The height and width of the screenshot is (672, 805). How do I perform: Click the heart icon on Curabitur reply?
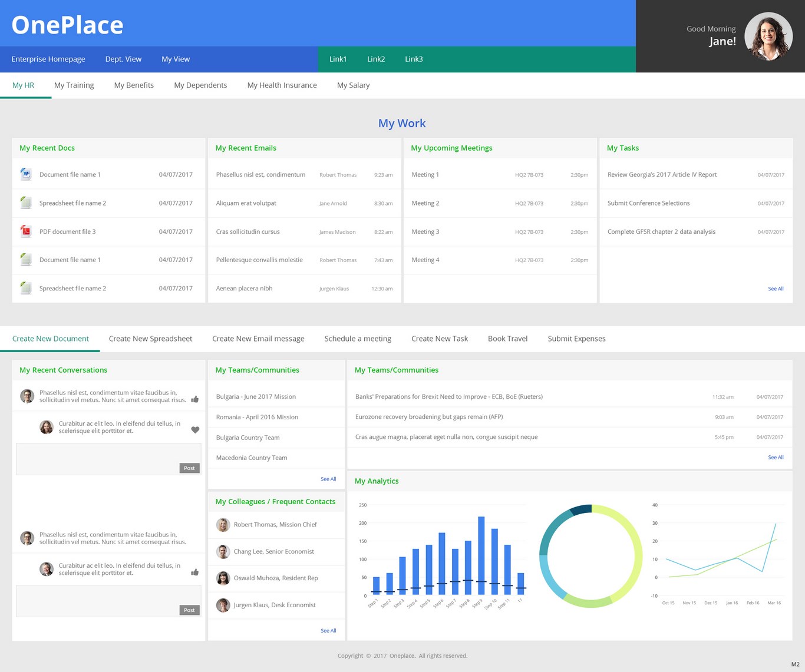click(x=195, y=430)
